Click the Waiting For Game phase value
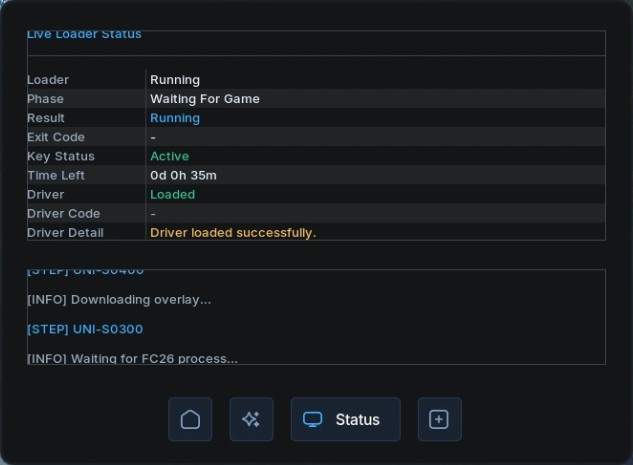 pyautogui.click(x=205, y=99)
